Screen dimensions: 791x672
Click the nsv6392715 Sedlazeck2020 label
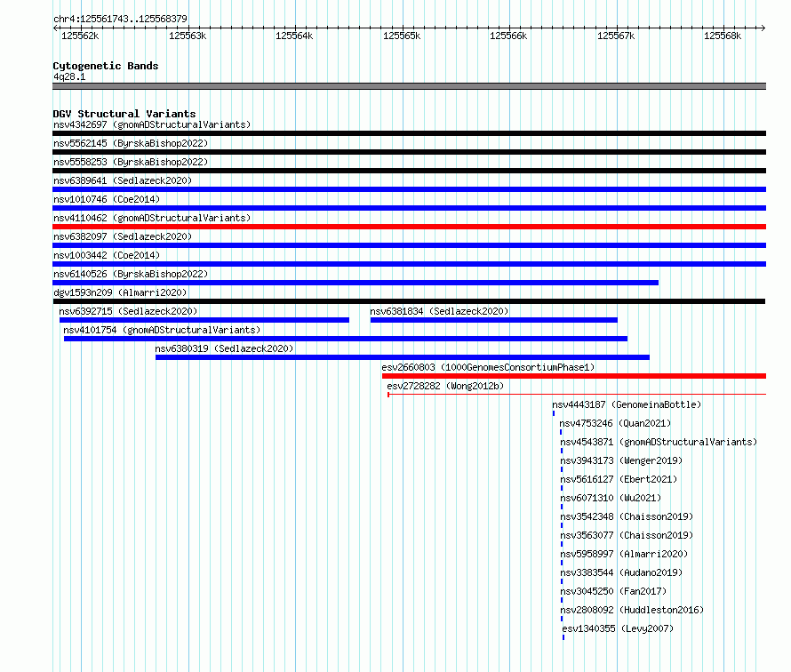pyautogui.click(x=128, y=311)
